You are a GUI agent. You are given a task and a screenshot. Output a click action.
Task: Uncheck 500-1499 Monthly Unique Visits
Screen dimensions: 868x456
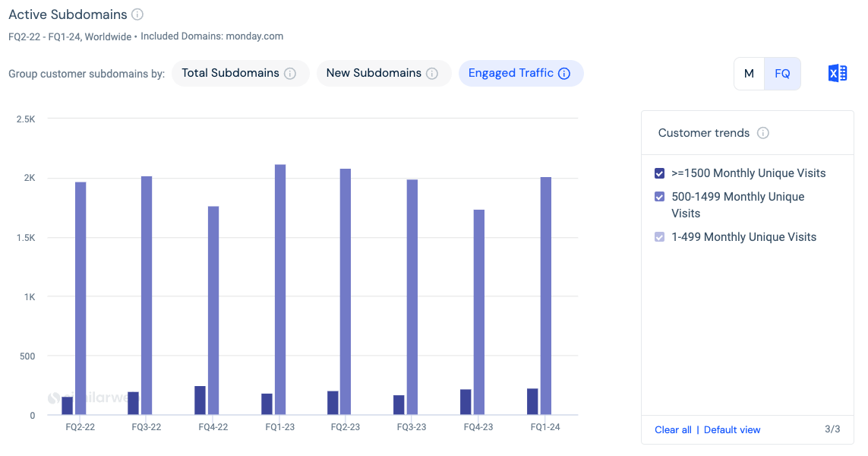point(659,196)
